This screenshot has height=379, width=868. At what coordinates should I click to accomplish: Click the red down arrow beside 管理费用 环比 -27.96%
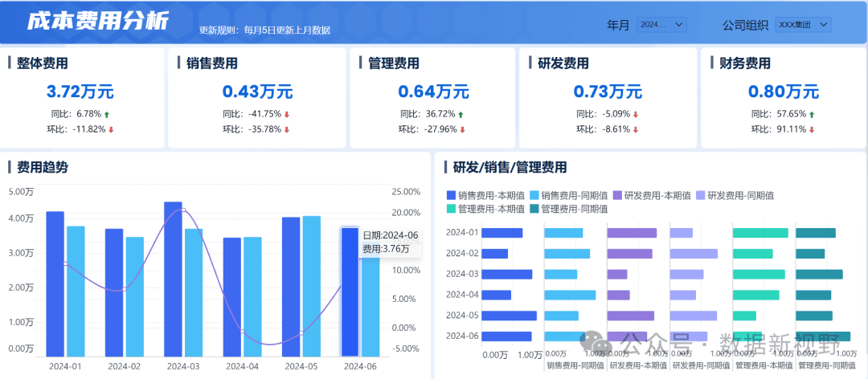462,130
